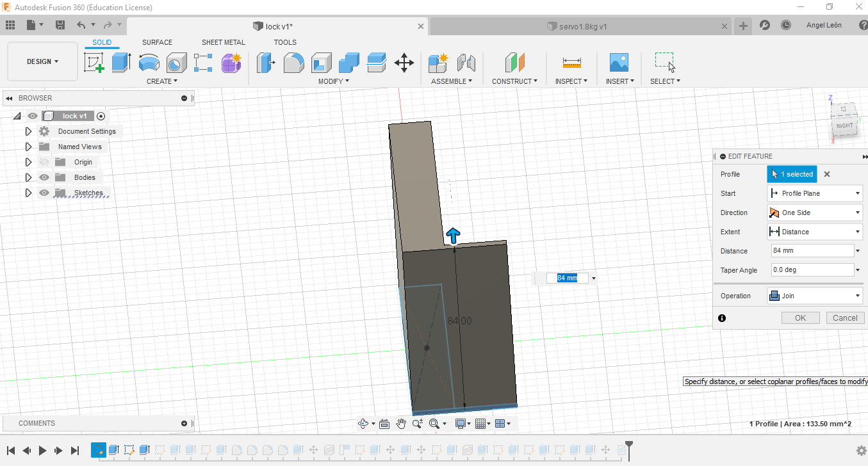Select the Create Sketch tool icon
This screenshot has width=868, height=466.
coord(94,63)
